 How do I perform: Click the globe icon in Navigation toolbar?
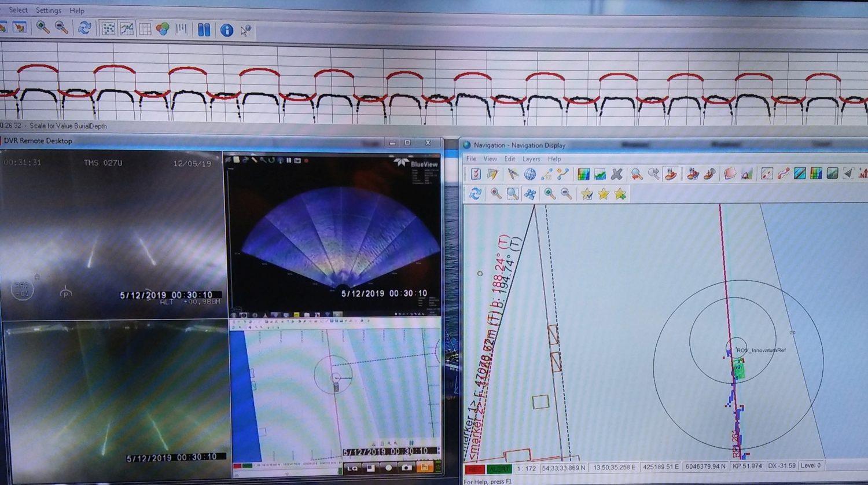pos(529,174)
